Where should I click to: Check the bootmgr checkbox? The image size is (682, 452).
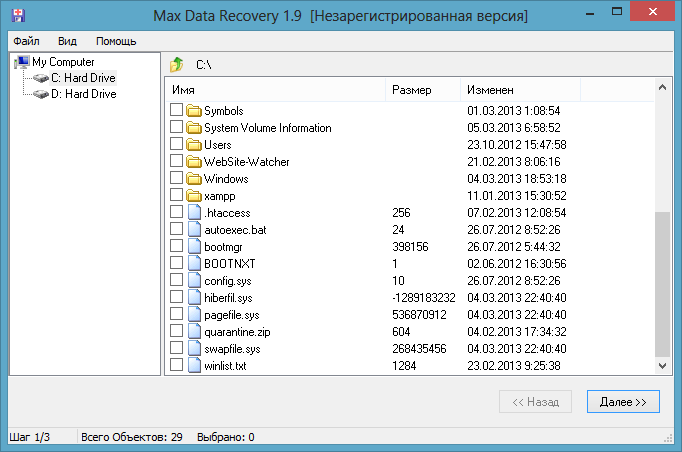point(176,245)
